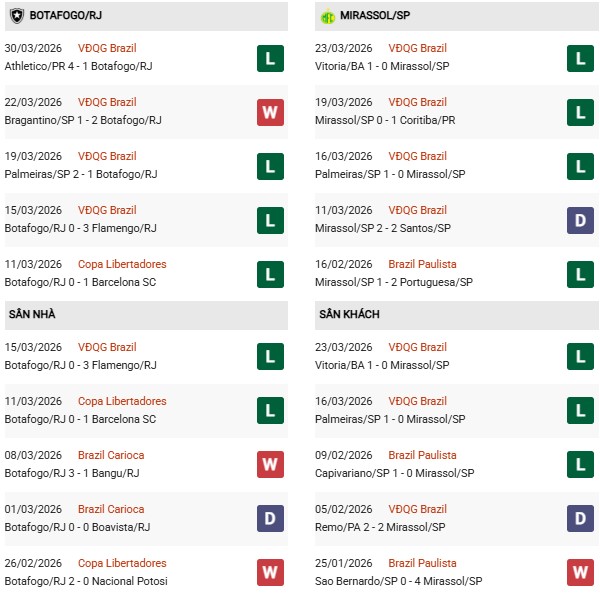Viewport: 600px width, 595px height.
Task: Click the Mirassol/SP club crest icon
Action: pyautogui.click(x=328, y=17)
